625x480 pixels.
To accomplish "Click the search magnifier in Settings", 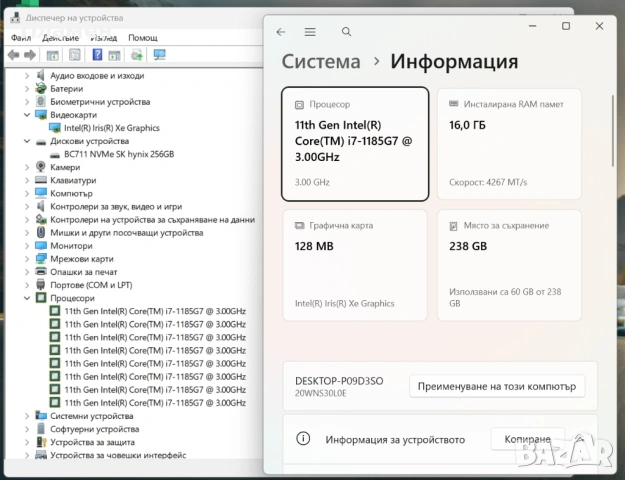I will (346, 32).
